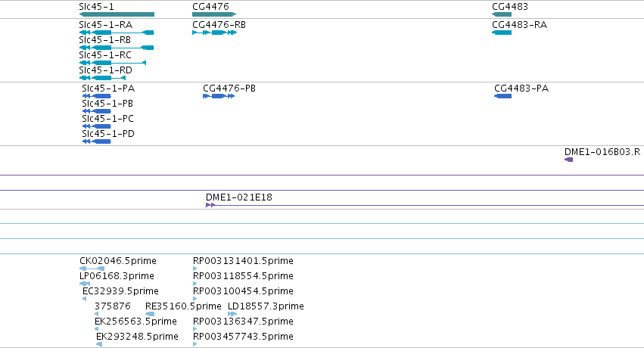Click the LP06168.3prime EST glyph
The image size is (644, 348).
[85, 284]
